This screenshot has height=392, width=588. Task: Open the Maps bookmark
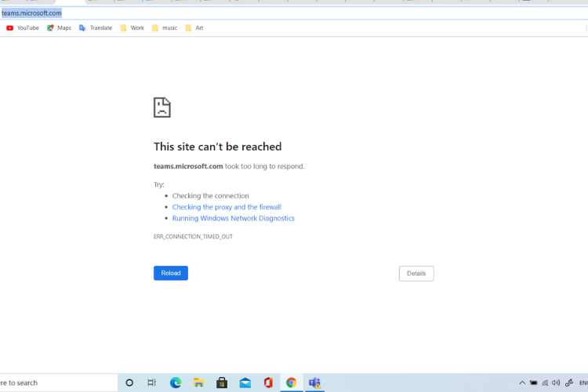pyautogui.click(x=59, y=27)
